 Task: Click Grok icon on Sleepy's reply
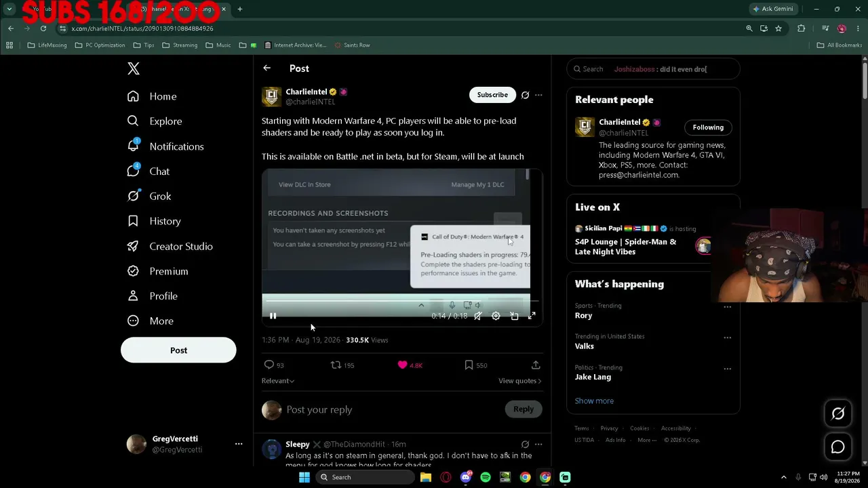coord(525,445)
